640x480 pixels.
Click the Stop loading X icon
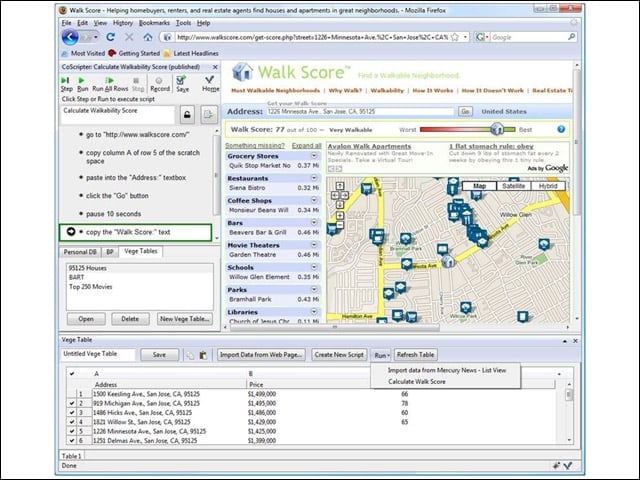pyautogui.click(x=129, y=37)
